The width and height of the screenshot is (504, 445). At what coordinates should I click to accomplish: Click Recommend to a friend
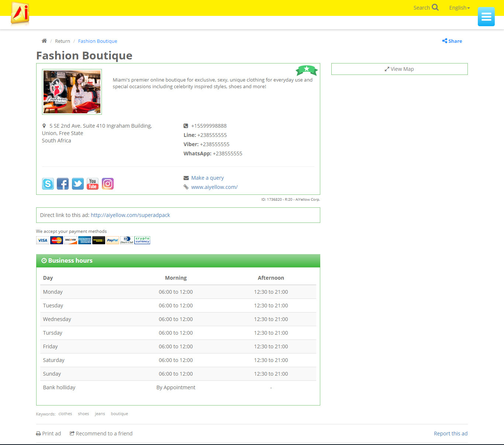click(101, 434)
